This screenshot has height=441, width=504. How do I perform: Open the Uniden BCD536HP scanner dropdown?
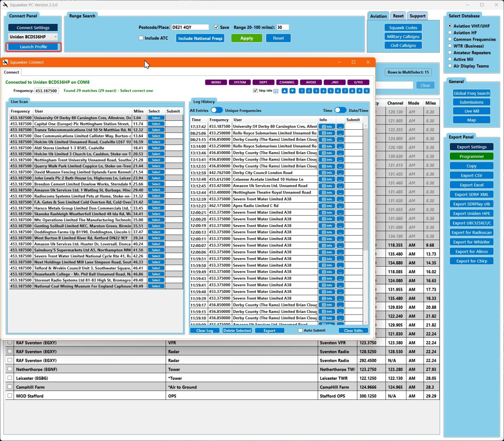[33, 37]
